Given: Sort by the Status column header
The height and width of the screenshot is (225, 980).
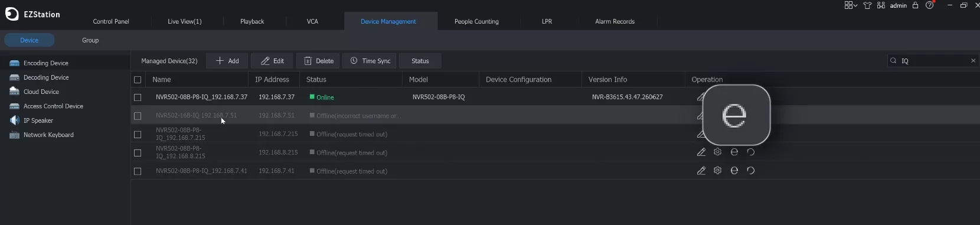Looking at the screenshot, I should (x=316, y=80).
